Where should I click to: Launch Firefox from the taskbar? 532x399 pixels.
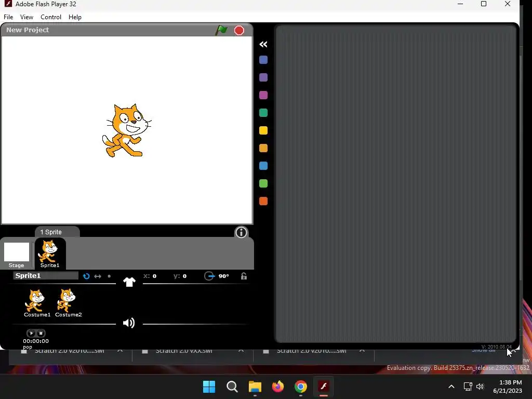pyautogui.click(x=278, y=387)
